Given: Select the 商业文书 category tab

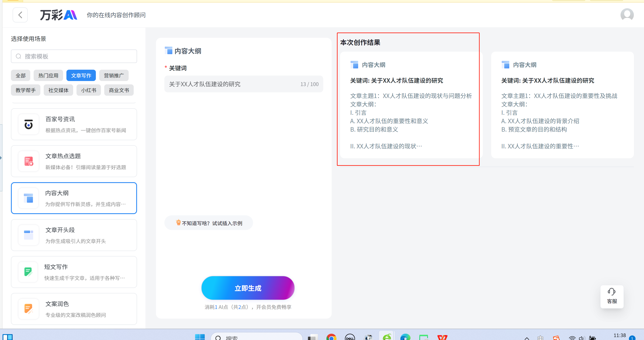Looking at the screenshot, I should pos(119,90).
